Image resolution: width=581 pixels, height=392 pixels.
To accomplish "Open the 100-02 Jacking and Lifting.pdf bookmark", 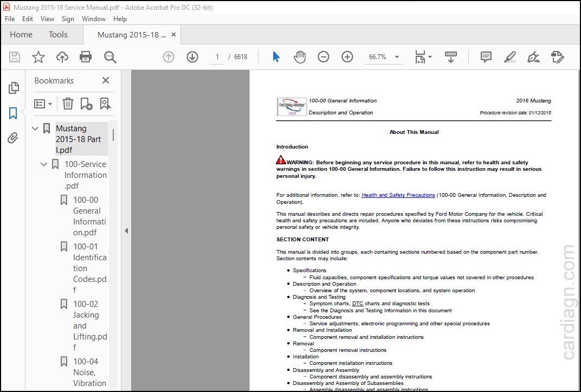I will click(x=90, y=326).
